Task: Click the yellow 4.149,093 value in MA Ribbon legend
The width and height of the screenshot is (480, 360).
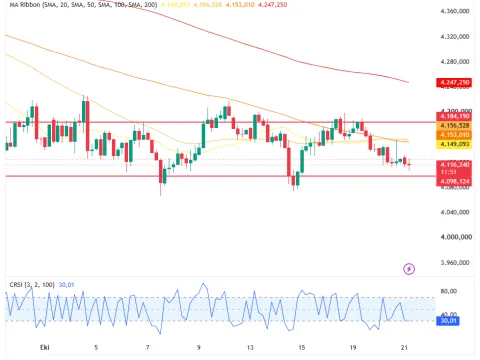Action: pos(175,5)
